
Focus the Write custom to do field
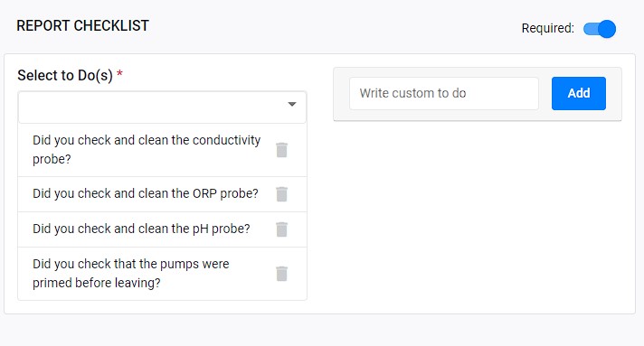pyautogui.click(x=444, y=93)
